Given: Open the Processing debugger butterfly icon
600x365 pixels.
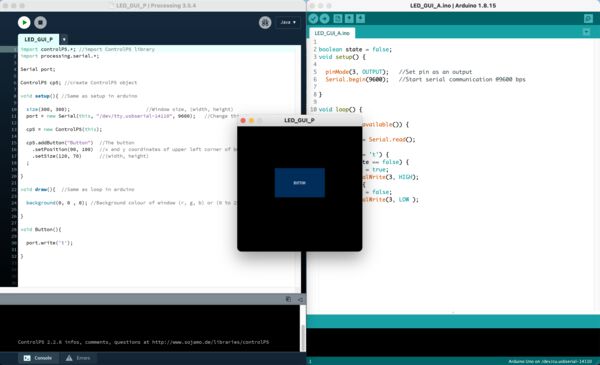Looking at the screenshot, I should 265,23.
